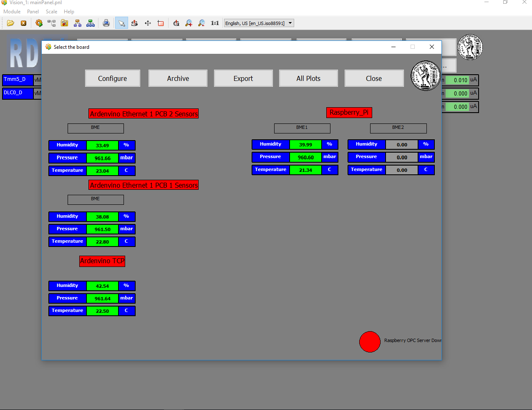
Task: Open the Module menu
Action: tap(12, 12)
